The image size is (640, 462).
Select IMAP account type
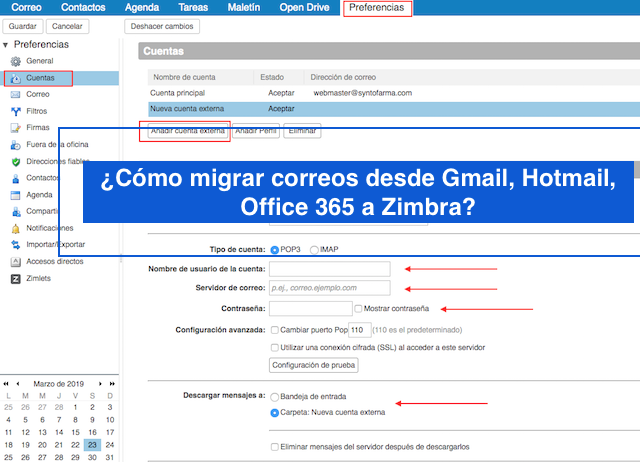tap(314, 250)
